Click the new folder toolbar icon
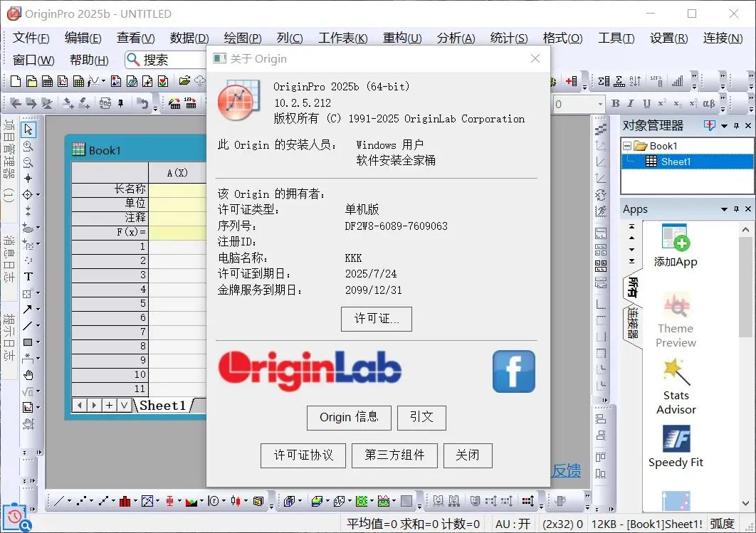 click(31, 81)
